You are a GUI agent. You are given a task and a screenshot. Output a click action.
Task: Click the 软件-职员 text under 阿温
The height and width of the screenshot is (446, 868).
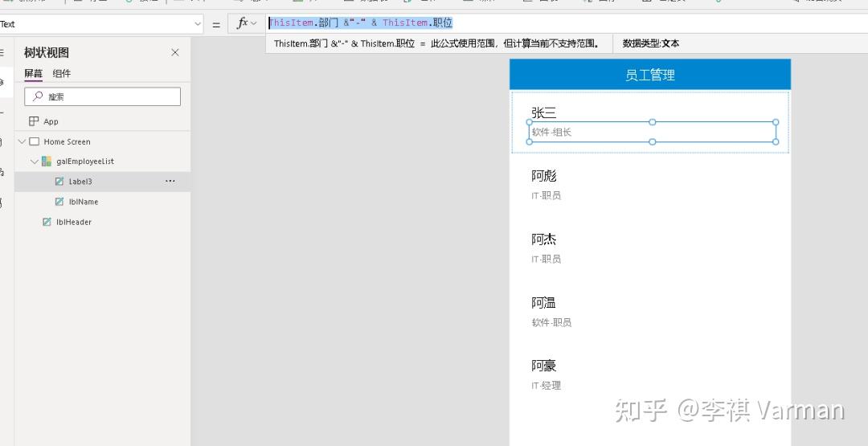[x=551, y=322]
